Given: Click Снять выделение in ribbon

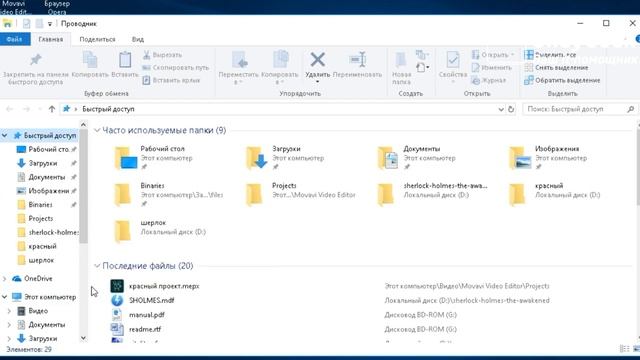Looking at the screenshot, I should tap(557, 67).
